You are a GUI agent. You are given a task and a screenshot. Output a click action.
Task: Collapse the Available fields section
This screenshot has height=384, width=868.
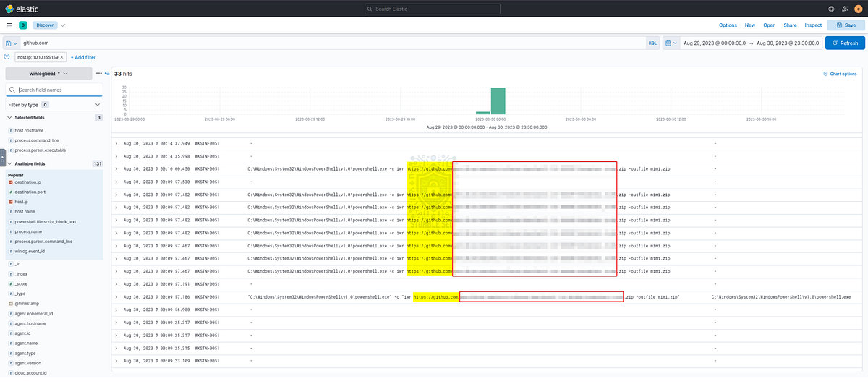pos(9,164)
